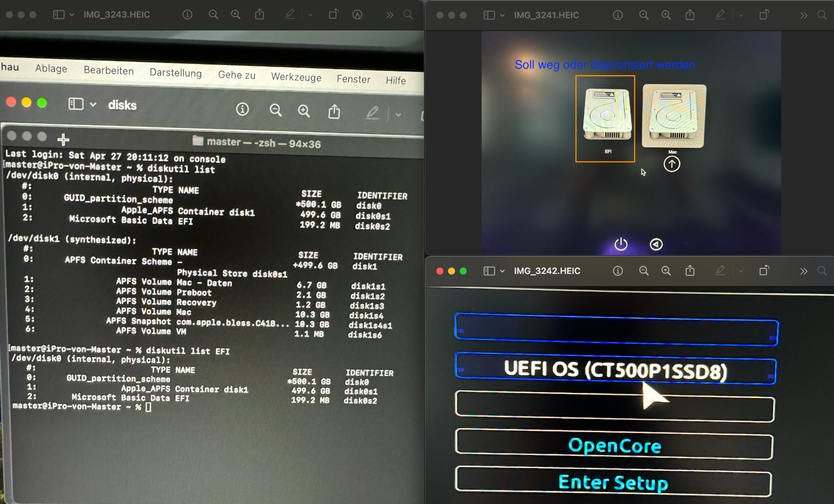Click the plus icon in the photographed Terminal window
Viewport: 834px width, 504px height.
tap(63, 139)
